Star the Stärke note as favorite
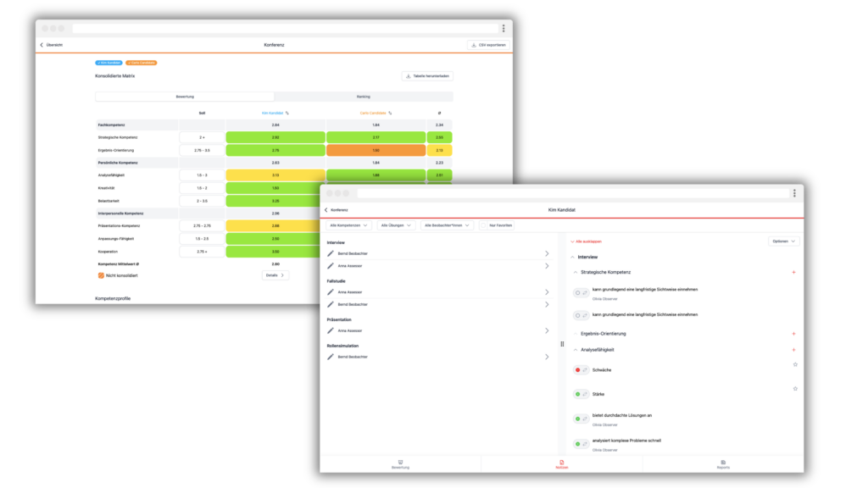Screen dimensions: 868x488 pyautogui.click(x=795, y=389)
